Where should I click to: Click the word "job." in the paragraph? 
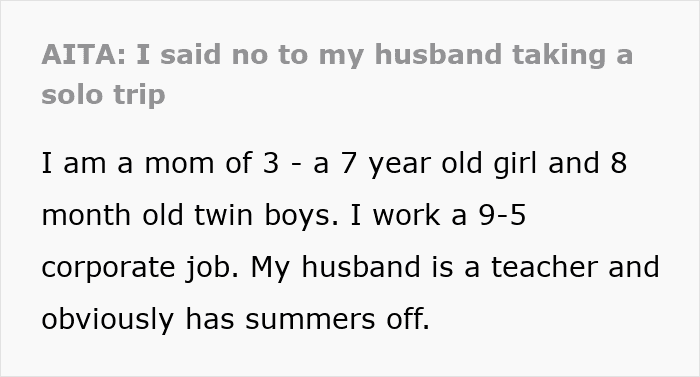pos(212,268)
